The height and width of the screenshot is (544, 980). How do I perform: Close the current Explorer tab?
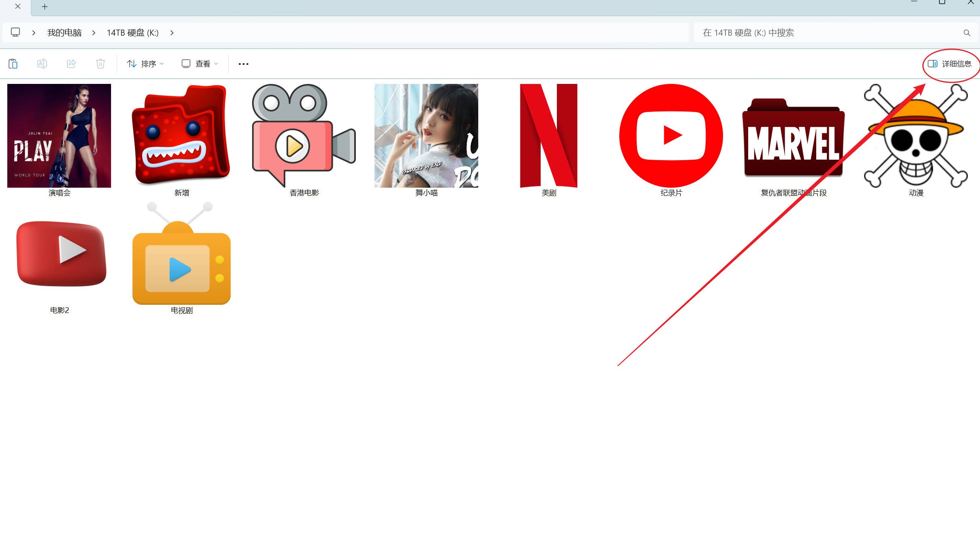click(x=17, y=6)
